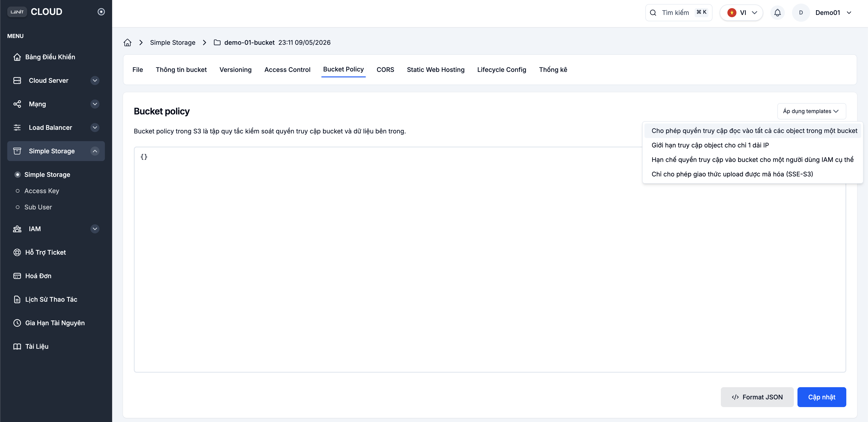The height and width of the screenshot is (422, 868).
Task: Choose template Giới hạn truy cập 1 dải IP
Action: pyautogui.click(x=752, y=145)
